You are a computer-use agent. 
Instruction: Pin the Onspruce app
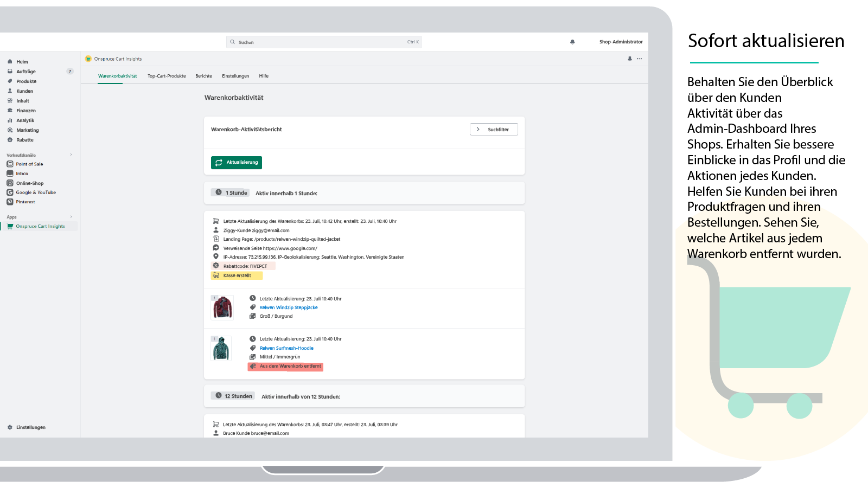[630, 59]
